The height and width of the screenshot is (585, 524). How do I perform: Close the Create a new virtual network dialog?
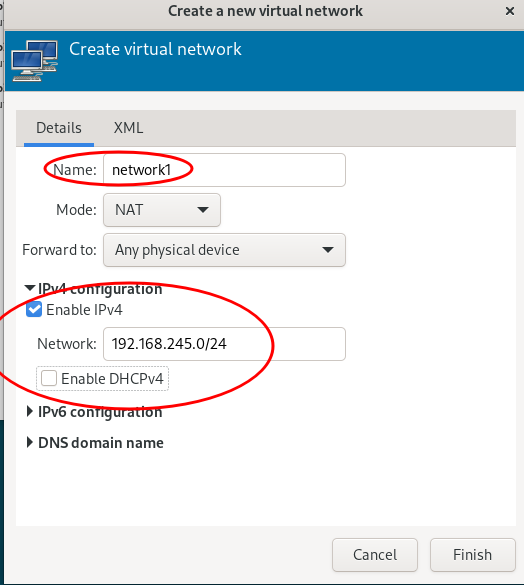click(x=510, y=11)
